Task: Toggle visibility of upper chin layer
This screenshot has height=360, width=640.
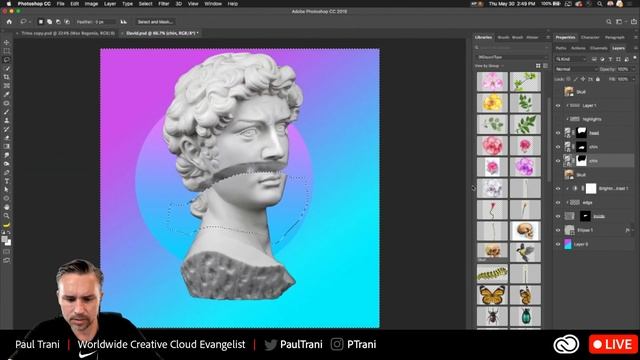Action: pos(558,147)
